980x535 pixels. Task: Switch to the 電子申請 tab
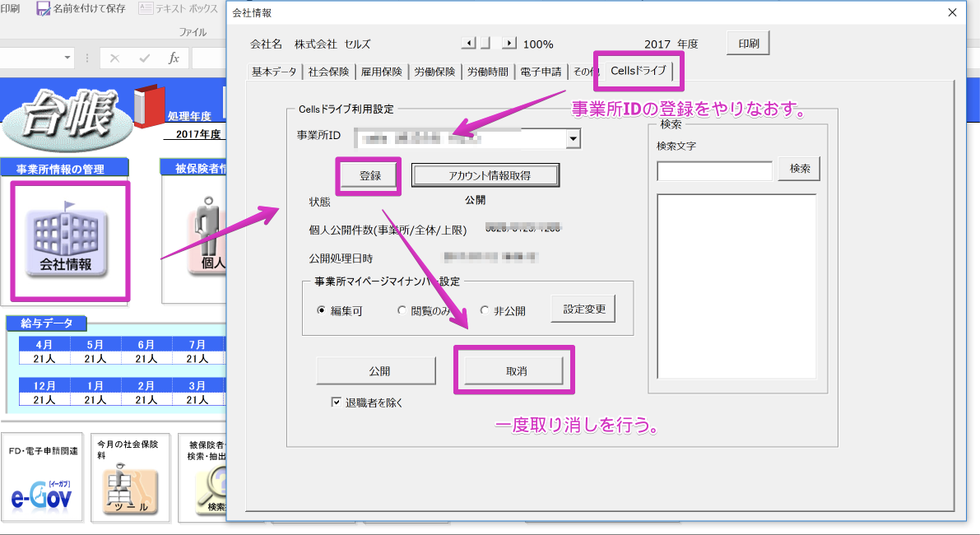point(541,72)
